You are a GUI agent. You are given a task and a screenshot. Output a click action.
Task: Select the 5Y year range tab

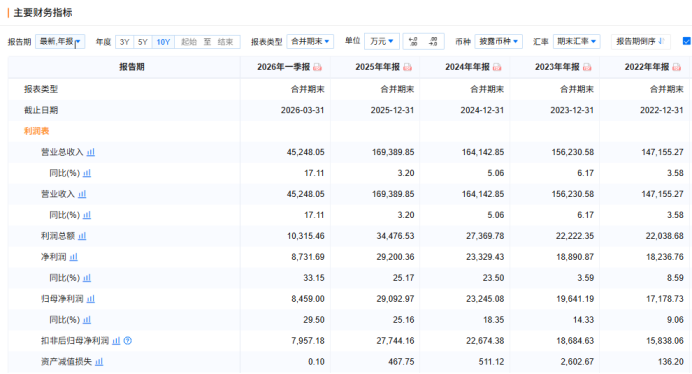(x=143, y=42)
